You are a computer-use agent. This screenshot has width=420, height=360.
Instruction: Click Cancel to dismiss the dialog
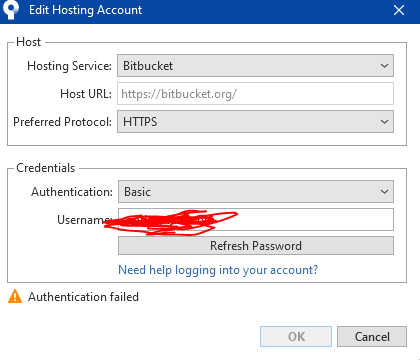click(372, 337)
